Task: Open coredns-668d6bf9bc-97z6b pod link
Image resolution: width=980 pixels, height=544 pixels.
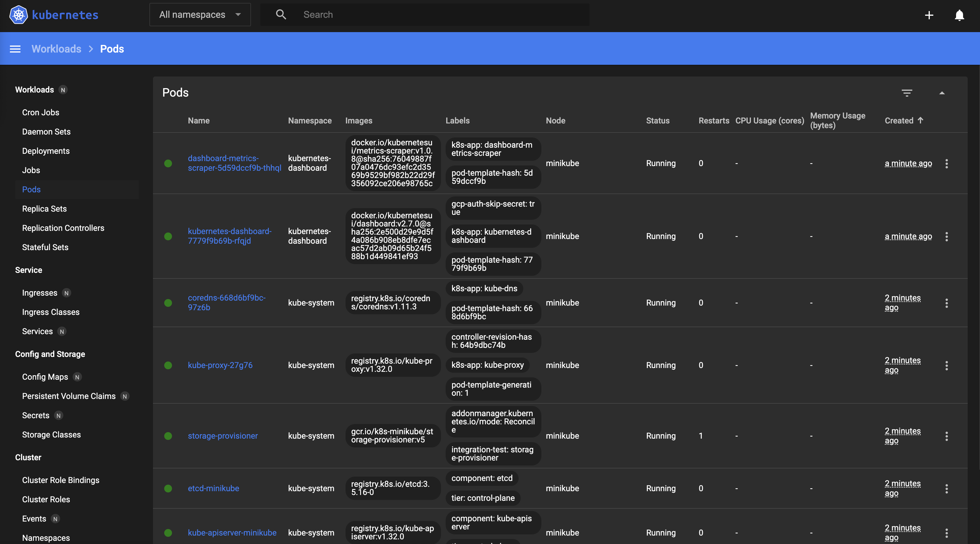Action: pyautogui.click(x=227, y=303)
